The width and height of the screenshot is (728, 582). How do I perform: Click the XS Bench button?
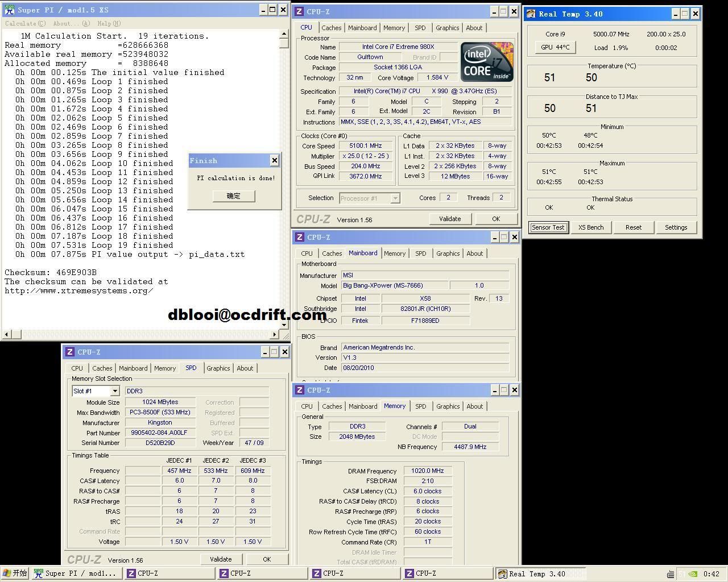click(x=591, y=227)
